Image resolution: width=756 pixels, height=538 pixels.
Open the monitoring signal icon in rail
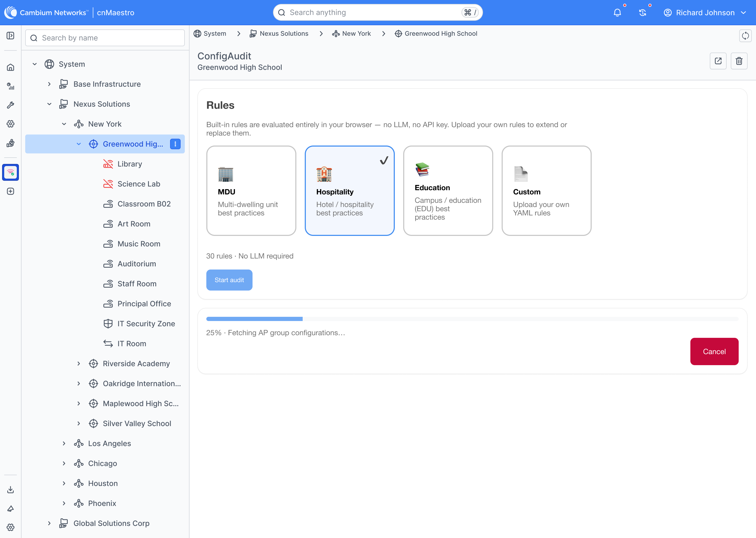pos(10,86)
